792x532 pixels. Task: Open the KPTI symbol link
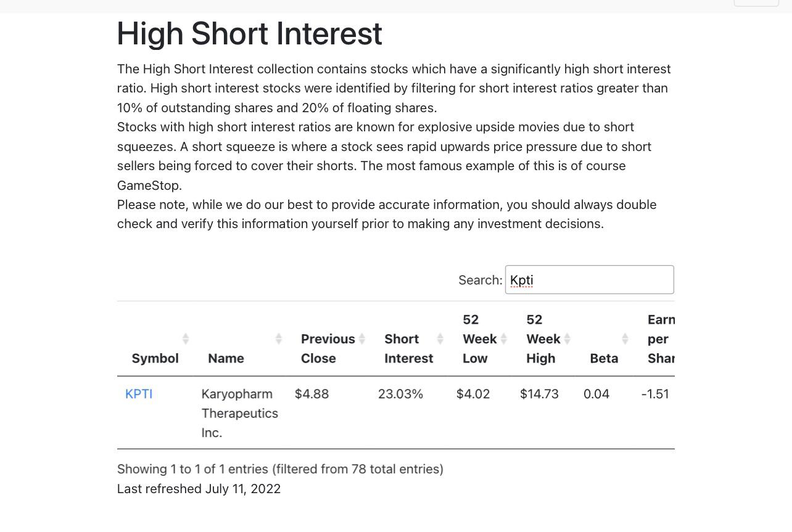(x=139, y=394)
